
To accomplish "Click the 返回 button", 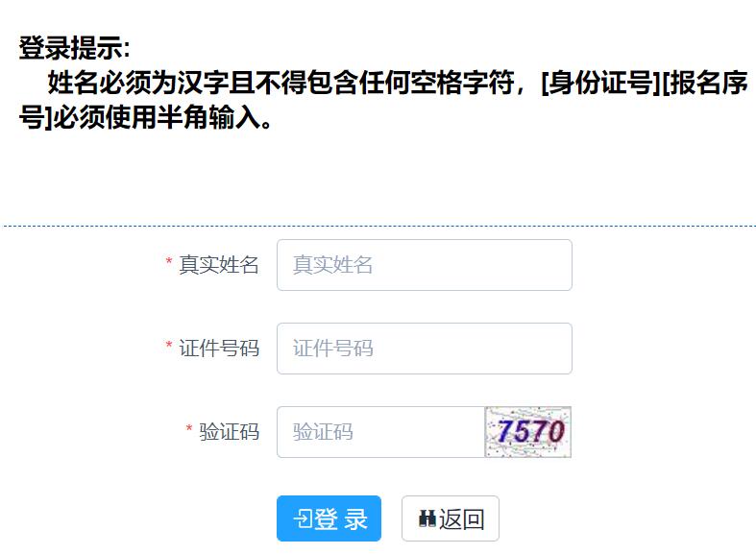I will 451,518.
